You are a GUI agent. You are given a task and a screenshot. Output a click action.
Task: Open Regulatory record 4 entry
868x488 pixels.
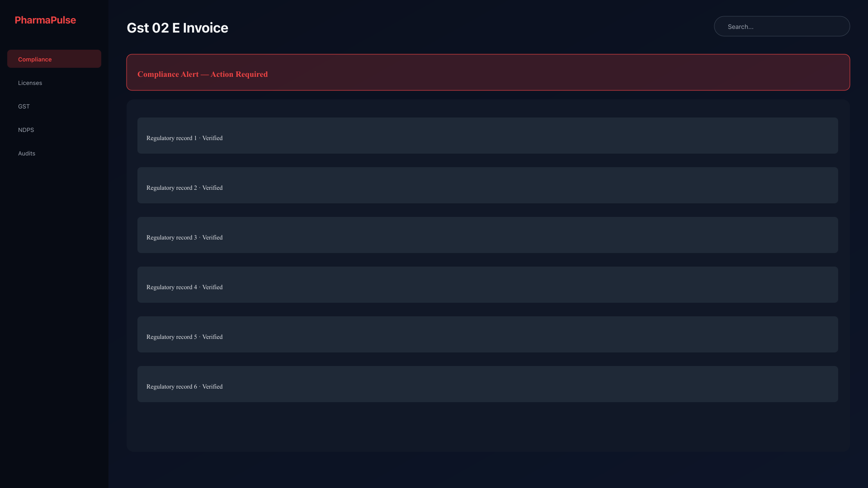(487, 285)
